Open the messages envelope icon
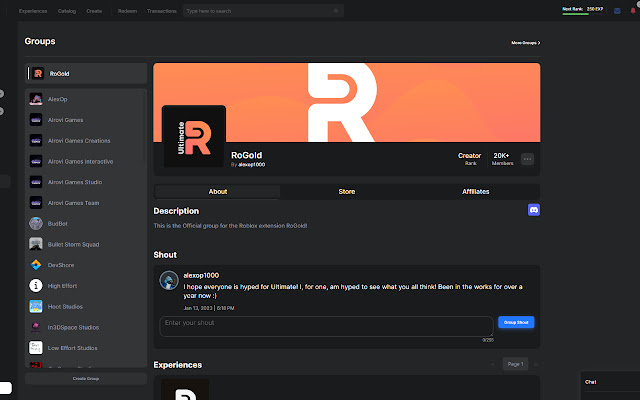This screenshot has height=400, width=640. coord(617,11)
